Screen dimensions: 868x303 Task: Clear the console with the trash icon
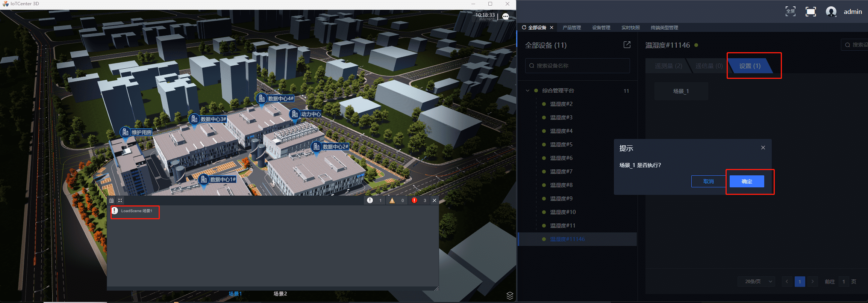click(x=111, y=200)
